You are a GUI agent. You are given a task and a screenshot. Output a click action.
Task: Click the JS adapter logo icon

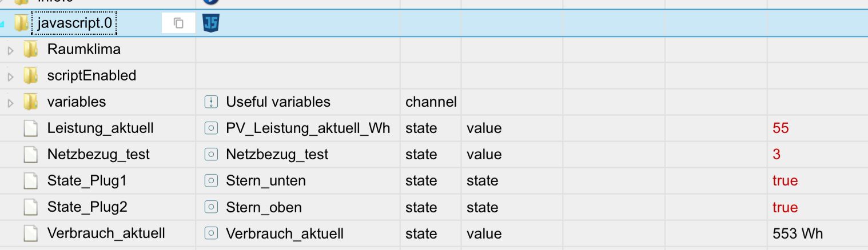pos(211,23)
